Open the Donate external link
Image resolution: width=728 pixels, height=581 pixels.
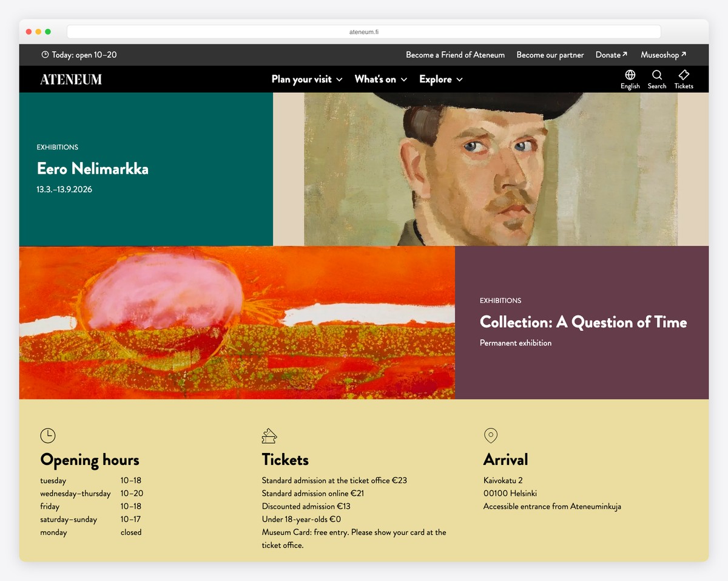click(x=611, y=55)
